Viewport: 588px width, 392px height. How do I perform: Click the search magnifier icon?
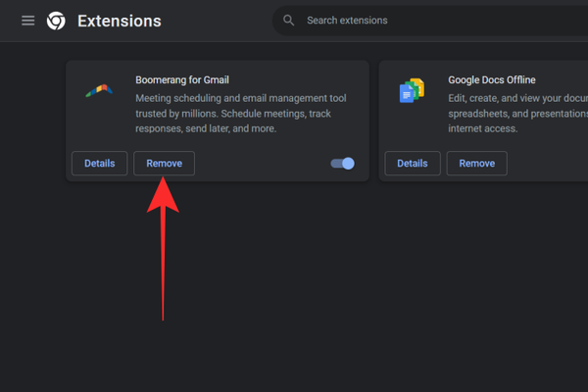[288, 21]
